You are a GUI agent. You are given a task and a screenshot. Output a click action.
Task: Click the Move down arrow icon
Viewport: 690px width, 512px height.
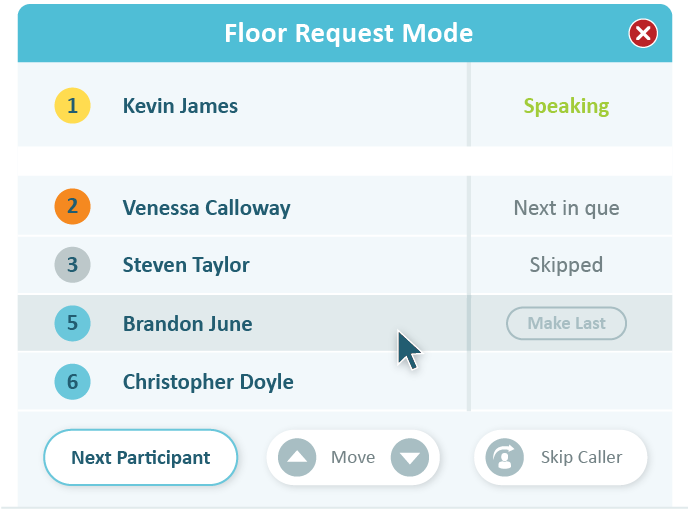click(x=410, y=457)
